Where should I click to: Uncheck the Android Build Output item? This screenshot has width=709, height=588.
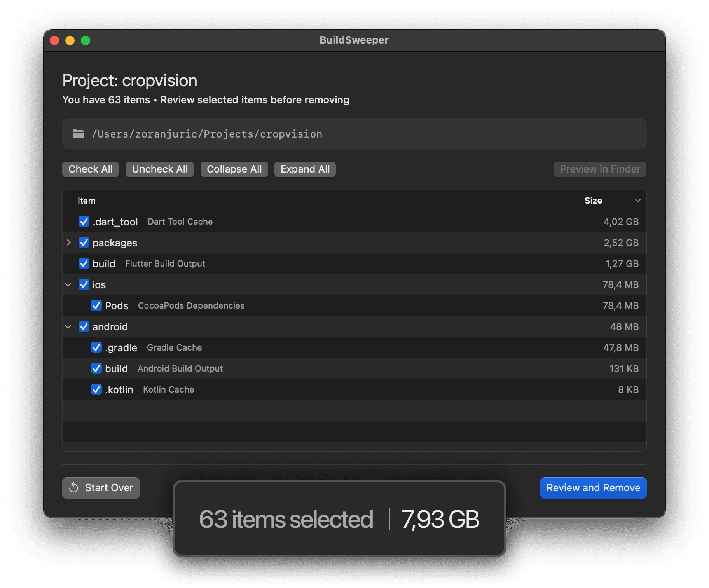click(96, 368)
